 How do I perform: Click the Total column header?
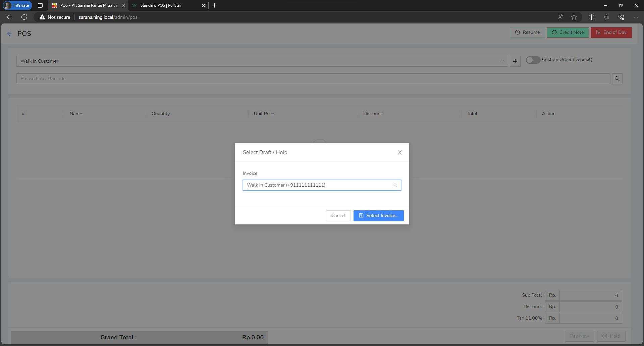tap(472, 114)
